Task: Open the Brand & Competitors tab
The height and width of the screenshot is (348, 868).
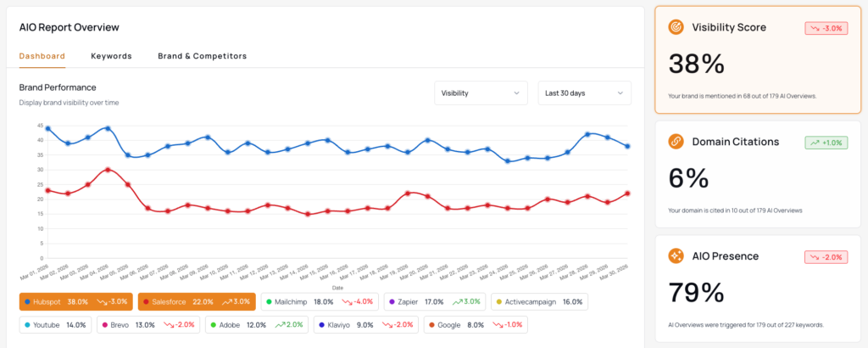Action: [x=202, y=56]
